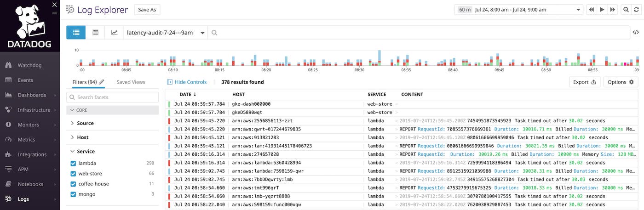
Task: Switch to the Filters (94) tab
Action: [84, 82]
